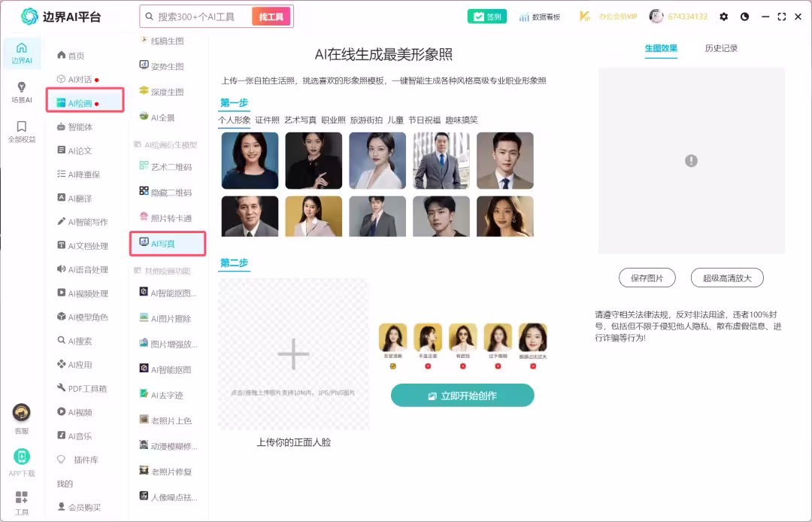Open the 客服 customer service icon
Viewport: 812px width, 522px height.
pos(21,418)
